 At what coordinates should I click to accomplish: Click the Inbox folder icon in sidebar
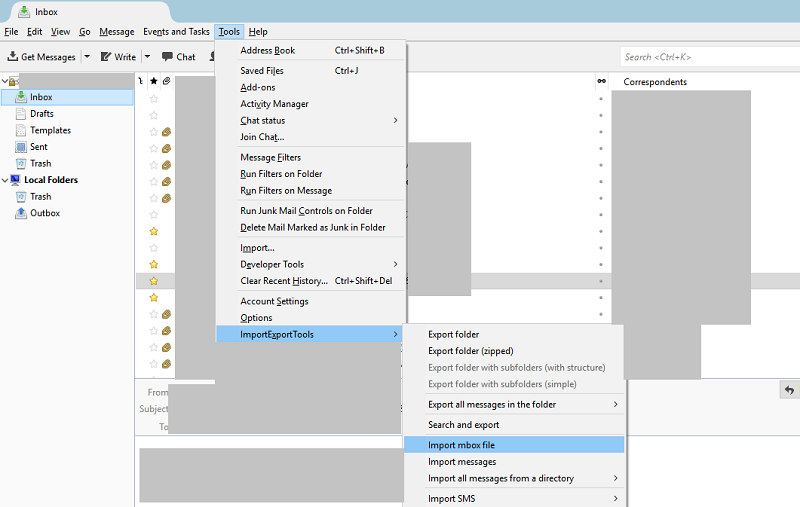21,96
